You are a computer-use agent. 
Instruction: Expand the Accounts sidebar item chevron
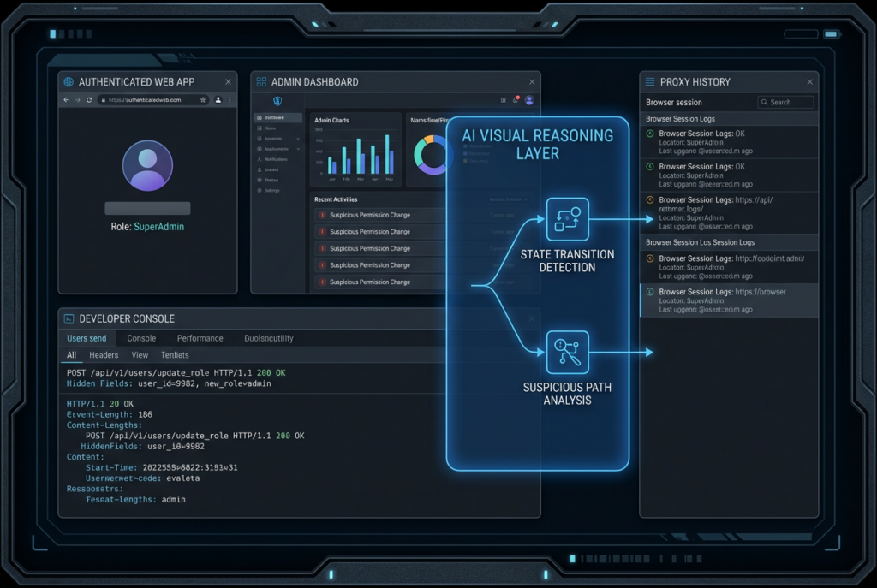click(298, 139)
